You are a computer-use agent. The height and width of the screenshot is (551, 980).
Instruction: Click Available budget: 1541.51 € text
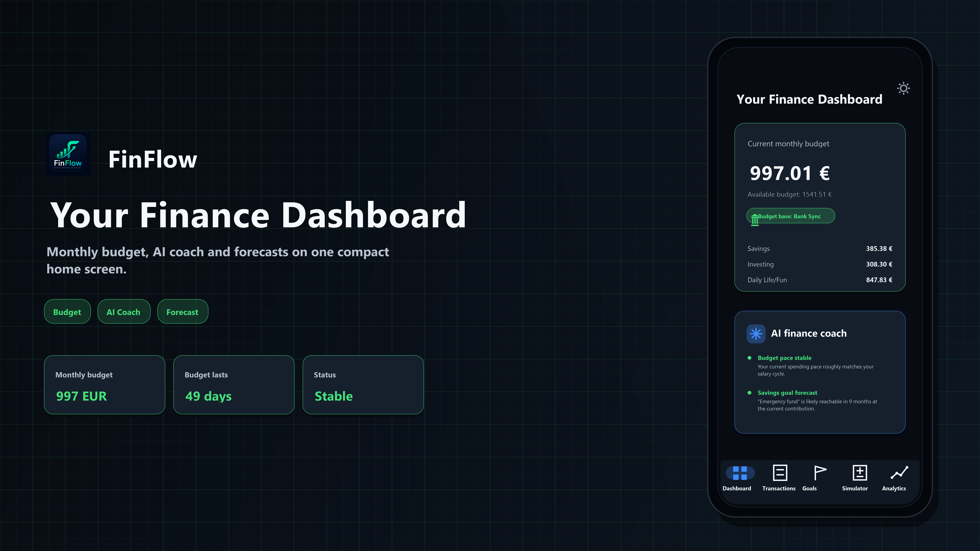789,194
